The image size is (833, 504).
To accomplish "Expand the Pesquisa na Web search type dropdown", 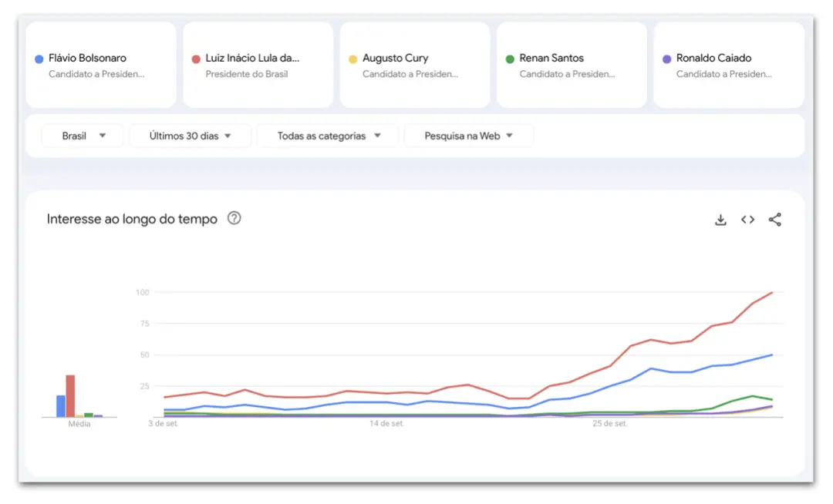I will pos(469,136).
